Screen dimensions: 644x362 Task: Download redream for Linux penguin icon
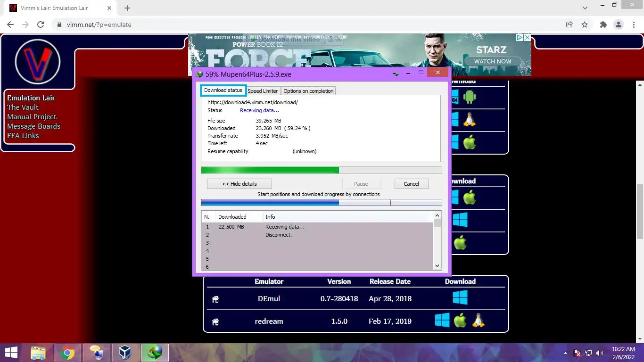[x=479, y=321]
